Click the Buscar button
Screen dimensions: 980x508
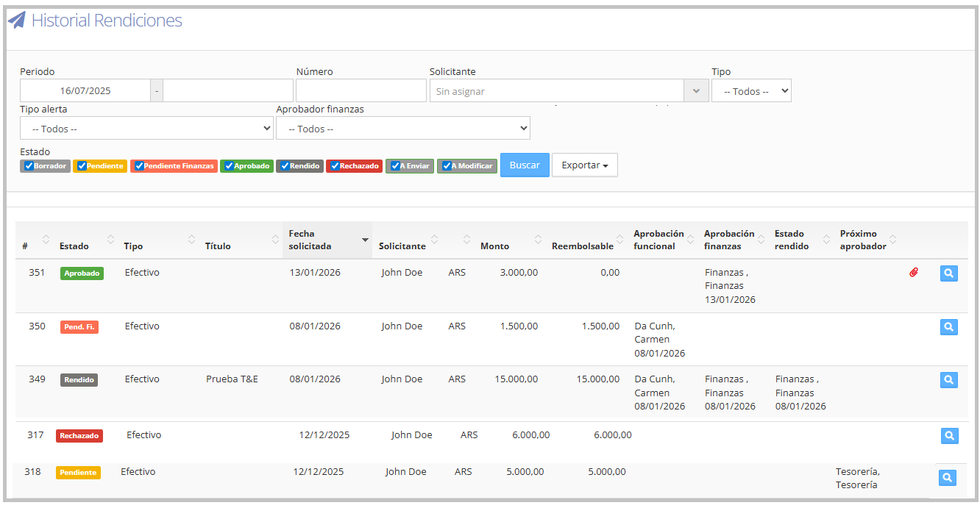[x=525, y=165]
